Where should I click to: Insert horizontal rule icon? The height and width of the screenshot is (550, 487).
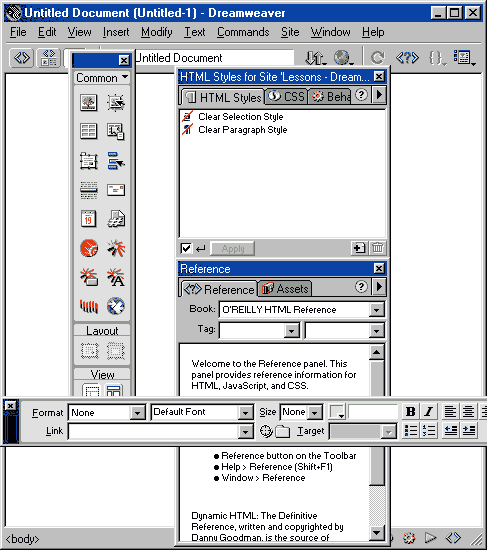pos(88,190)
